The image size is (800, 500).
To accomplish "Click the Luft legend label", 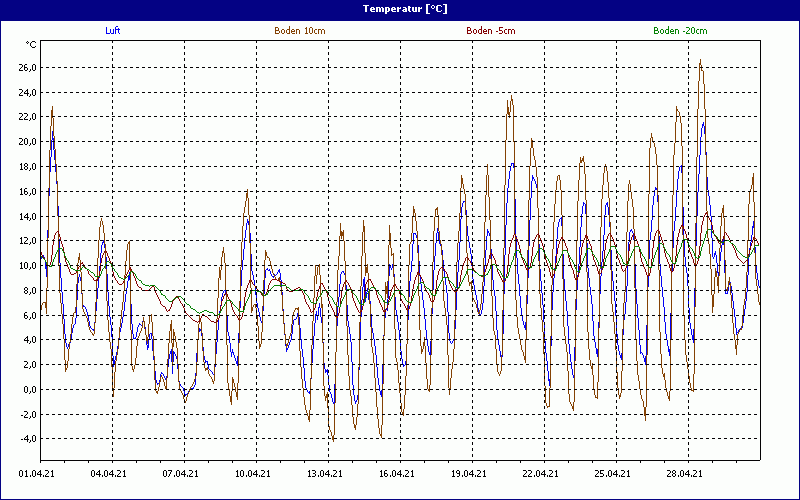I will [x=112, y=31].
